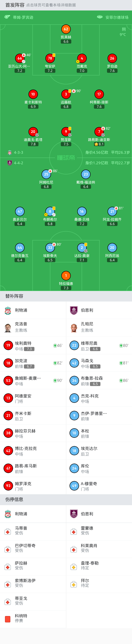Viewport: 132px width, 644px height.
Task: Tap Trafford's number 1 goalkeeper badge
Action: pyautogui.click(x=66, y=275)
